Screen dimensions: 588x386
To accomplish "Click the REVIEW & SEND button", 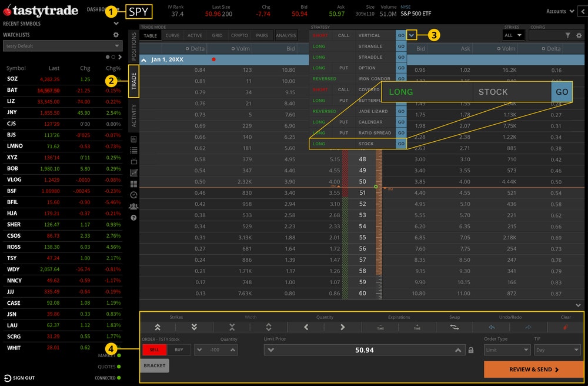I will 534,370.
